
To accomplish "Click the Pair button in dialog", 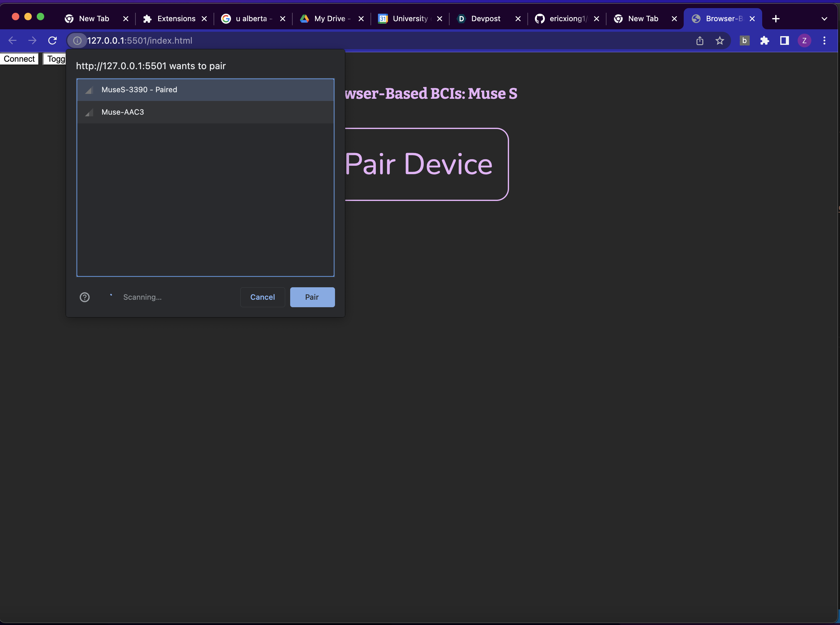I will (312, 297).
